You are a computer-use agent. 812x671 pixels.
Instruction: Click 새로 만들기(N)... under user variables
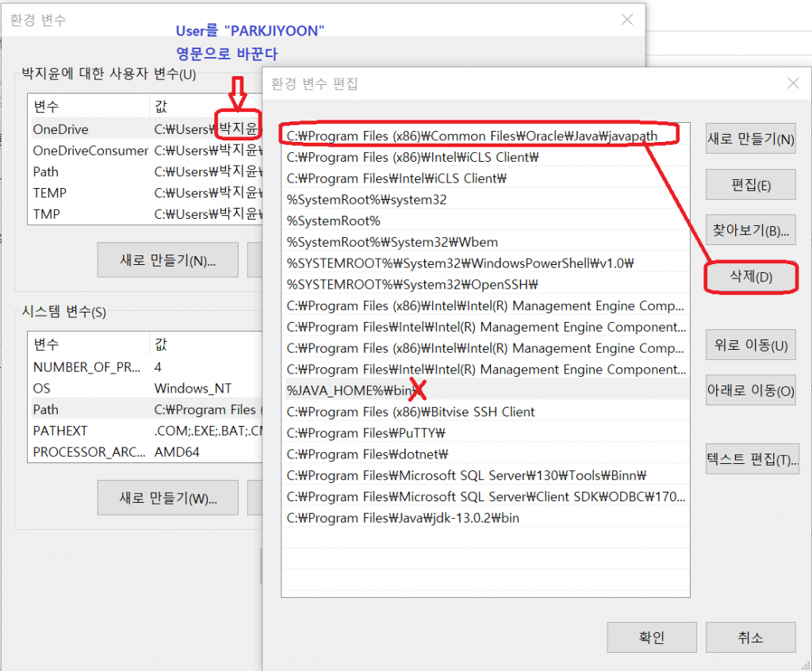coord(167,260)
